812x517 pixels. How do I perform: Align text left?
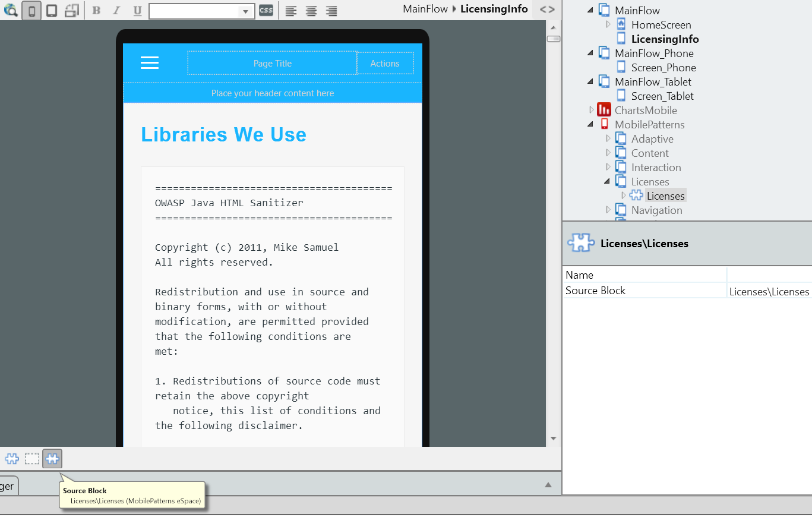(x=290, y=11)
